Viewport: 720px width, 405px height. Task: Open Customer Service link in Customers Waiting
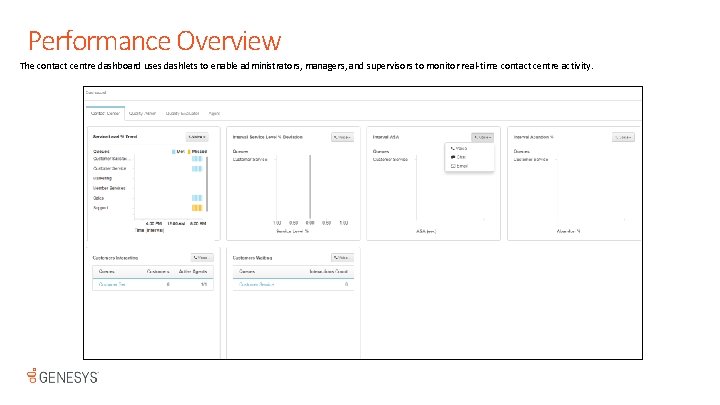click(256, 284)
